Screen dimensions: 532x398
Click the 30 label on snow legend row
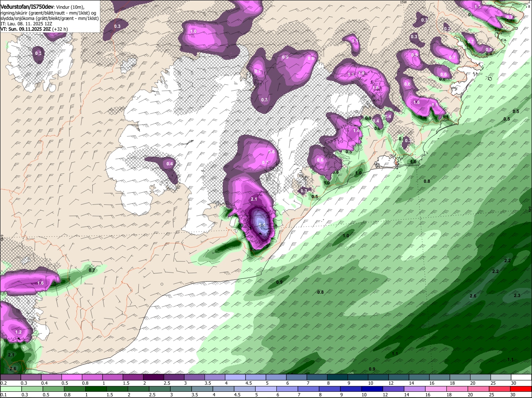point(514,383)
